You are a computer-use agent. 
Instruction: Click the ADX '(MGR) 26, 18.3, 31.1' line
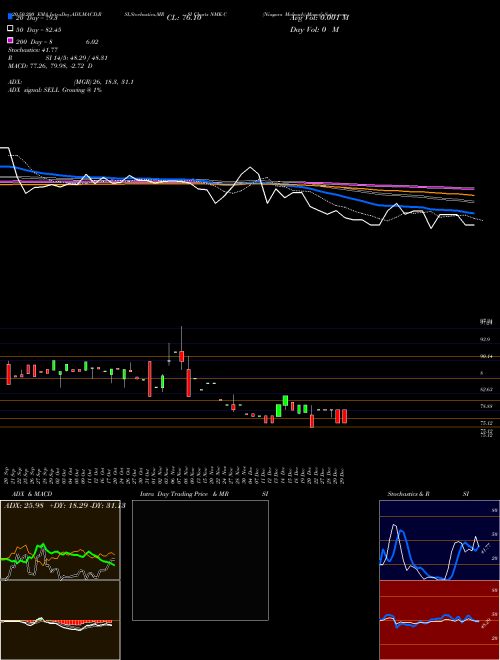[x=104, y=82]
